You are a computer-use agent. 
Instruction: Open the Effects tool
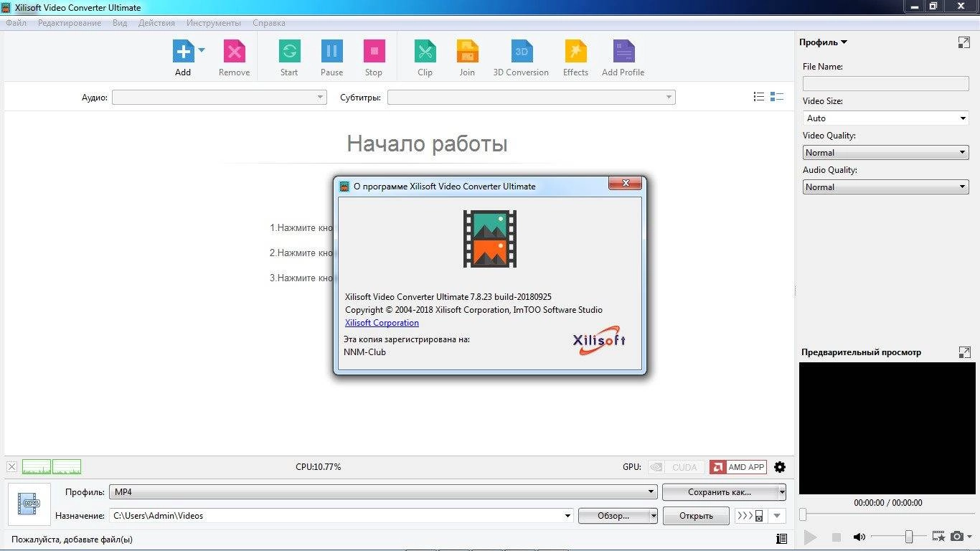click(x=575, y=51)
